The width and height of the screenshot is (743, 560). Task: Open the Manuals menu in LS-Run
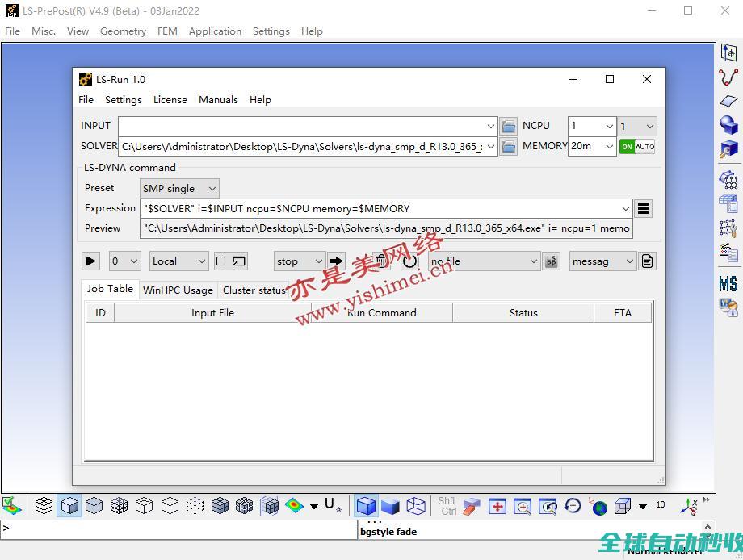tap(218, 100)
